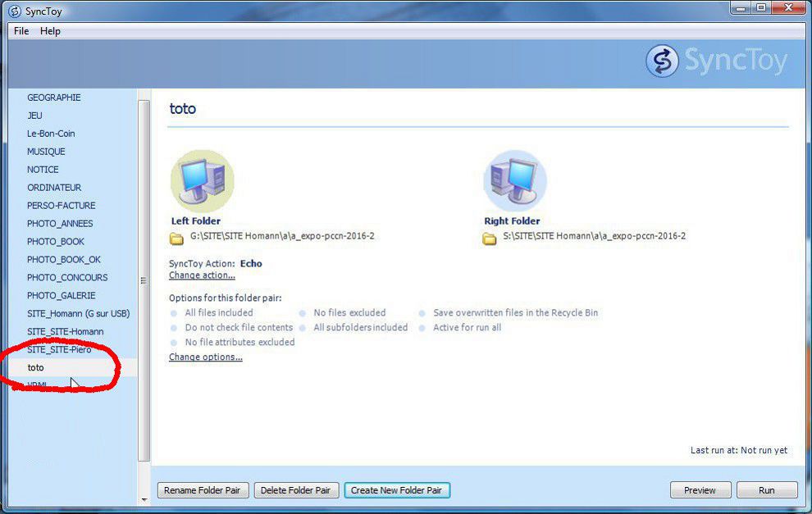The height and width of the screenshot is (514, 812).
Task: Select the MUSIQUE folder pair
Action: (46, 152)
